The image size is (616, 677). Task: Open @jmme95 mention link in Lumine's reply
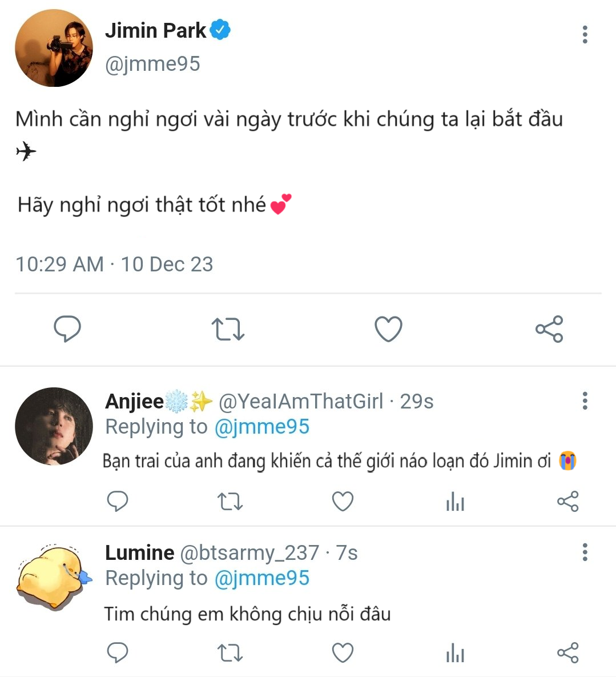261,578
